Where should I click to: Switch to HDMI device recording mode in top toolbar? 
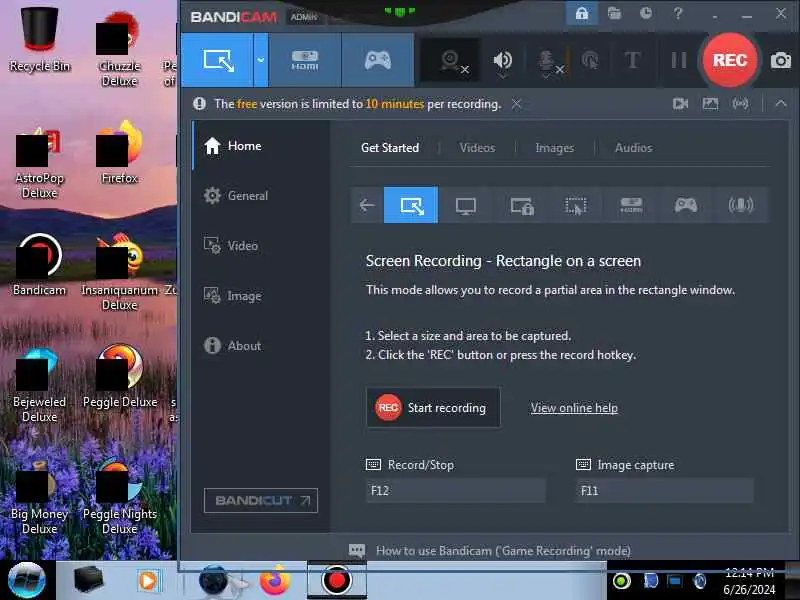coord(305,60)
